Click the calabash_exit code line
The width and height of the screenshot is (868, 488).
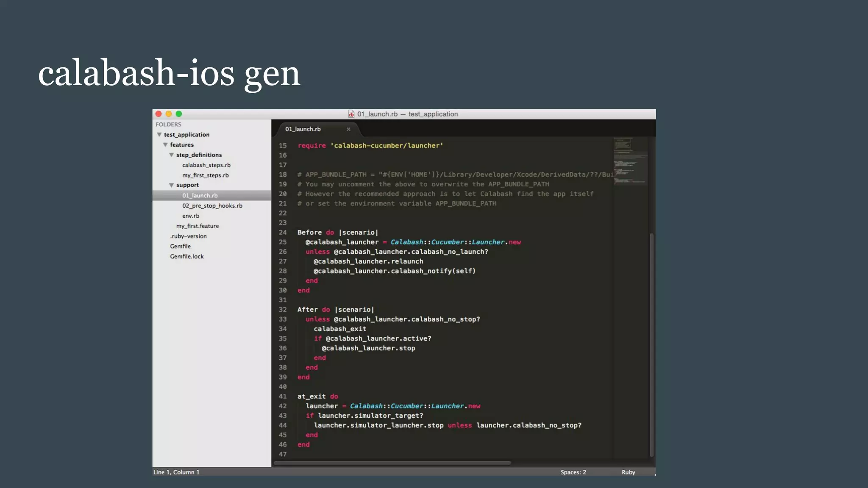click(340, 329)
